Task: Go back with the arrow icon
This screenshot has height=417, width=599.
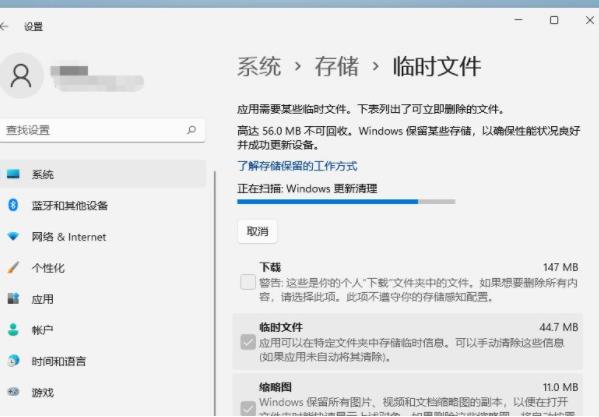Action: pos(4,26)
